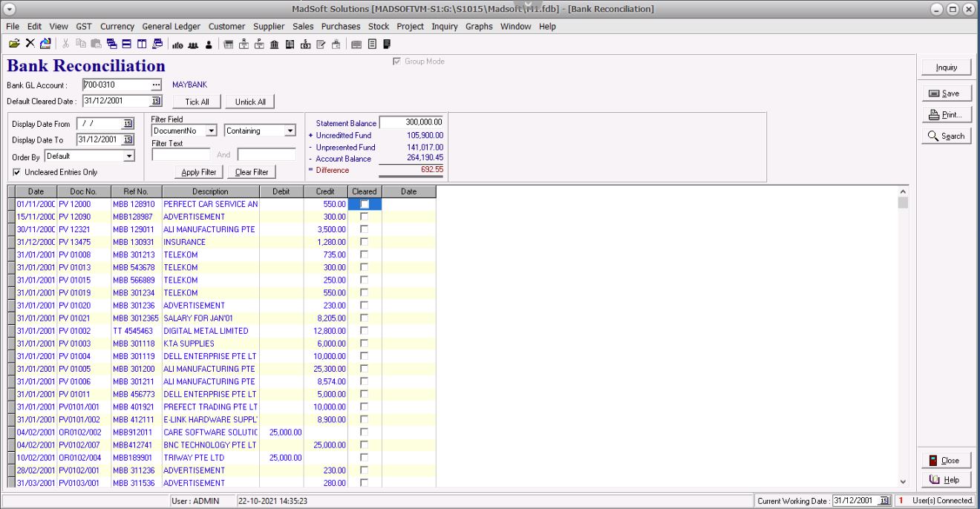Click the bar chart toolbar icon
The image size is (980, 509).
point(177,44)
